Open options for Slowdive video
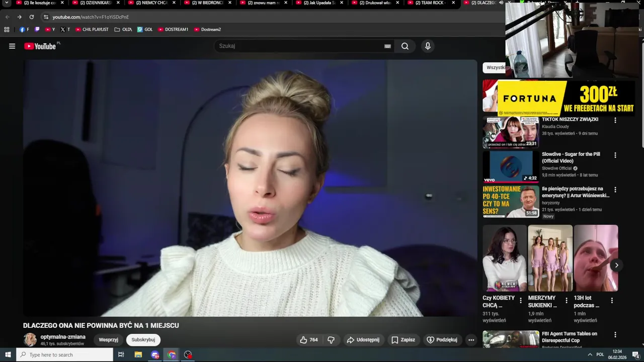Image resolution: width=644 pixels, height=362 pixels. point(615,155)
